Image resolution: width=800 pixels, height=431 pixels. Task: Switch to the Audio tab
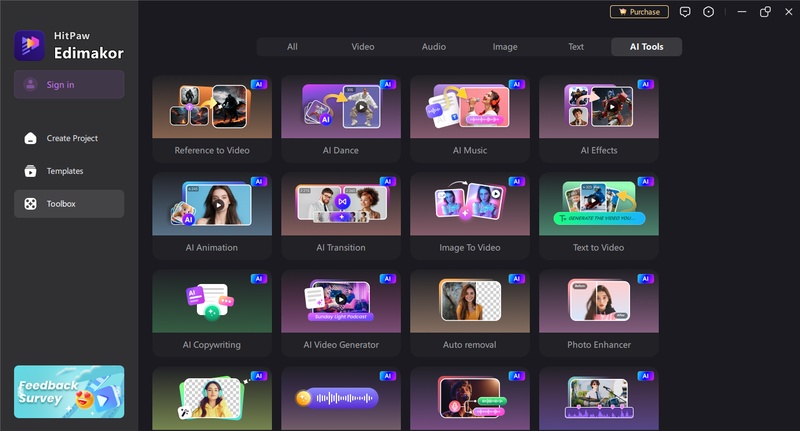pyautogui.click(x=434, y=46)
